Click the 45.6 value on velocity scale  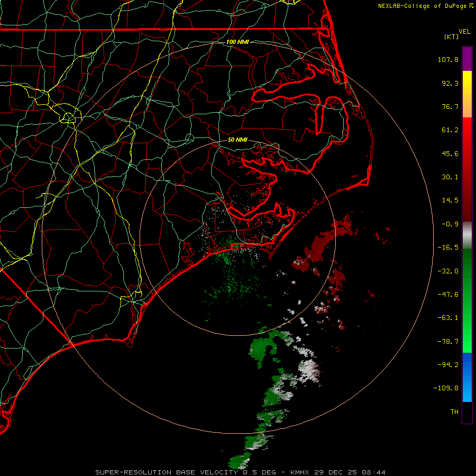point(450,153)
